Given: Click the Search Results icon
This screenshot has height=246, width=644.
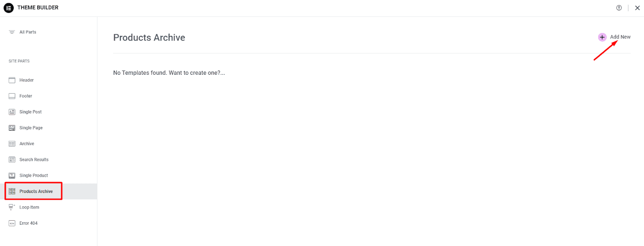Looking at the screenshot, I should point(12,160).
